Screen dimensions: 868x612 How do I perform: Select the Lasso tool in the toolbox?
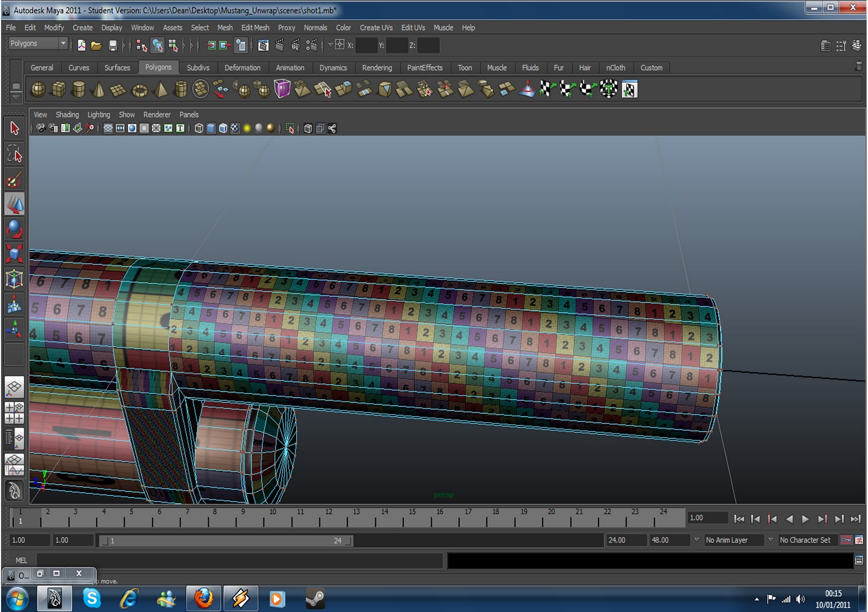point(15,154)
